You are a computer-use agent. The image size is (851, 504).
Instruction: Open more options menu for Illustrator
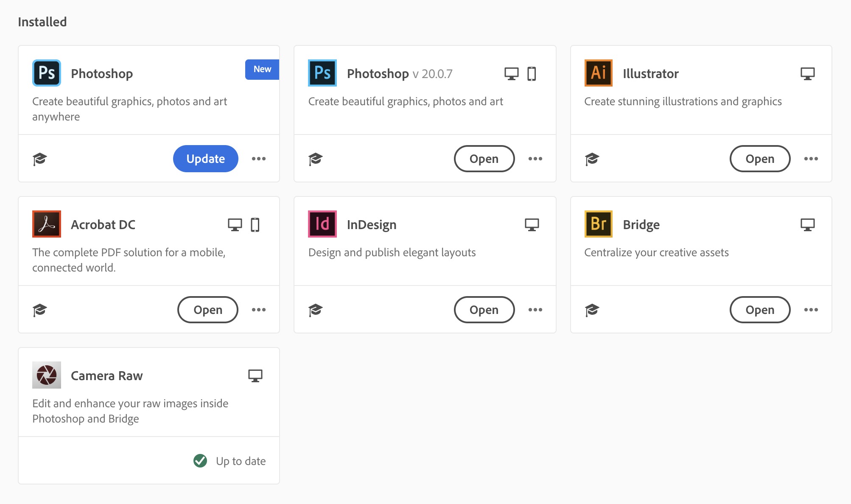[x=811, y=159]
